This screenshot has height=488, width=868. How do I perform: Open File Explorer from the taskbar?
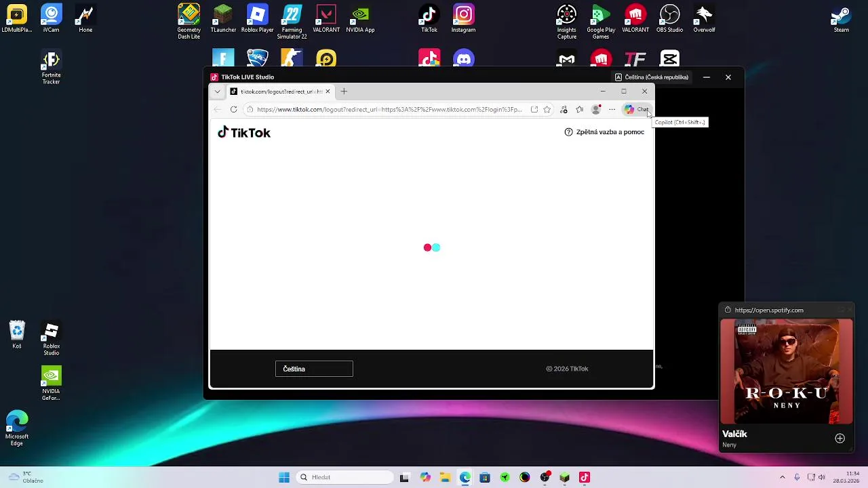coord(445,477)
